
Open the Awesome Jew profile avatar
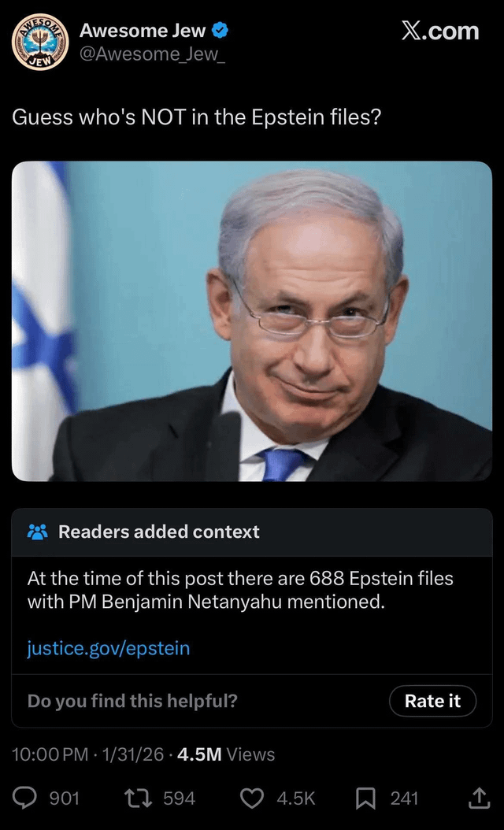tap(40, 43)
